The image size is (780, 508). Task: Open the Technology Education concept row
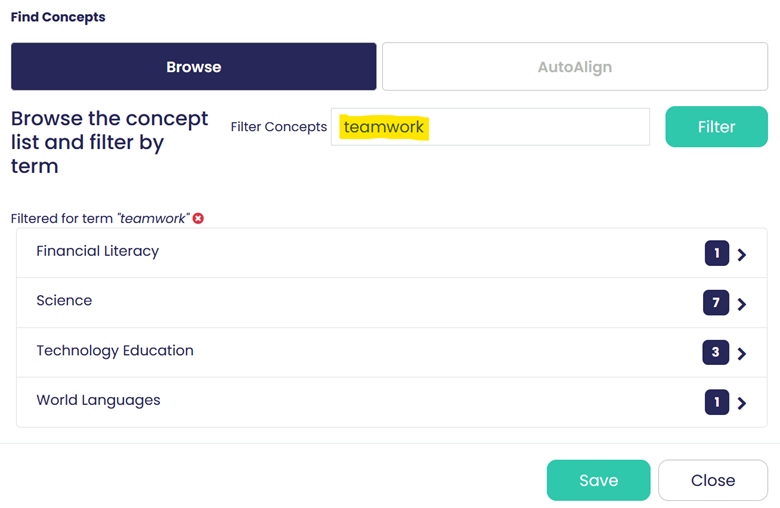pos(392,352)
